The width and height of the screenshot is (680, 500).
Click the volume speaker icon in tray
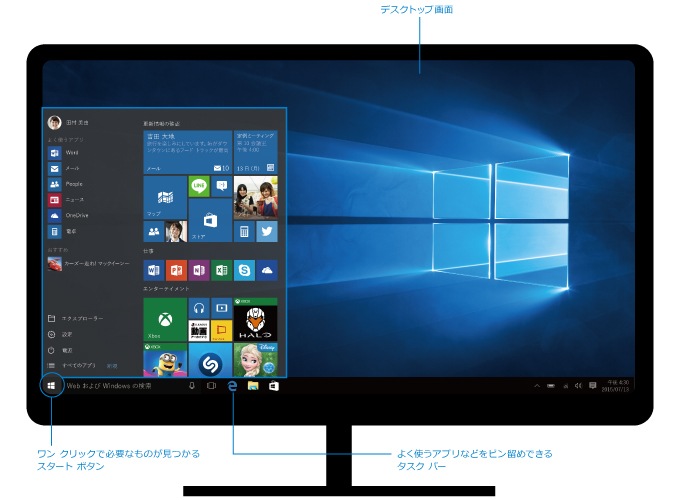click(x=579, y=386)
